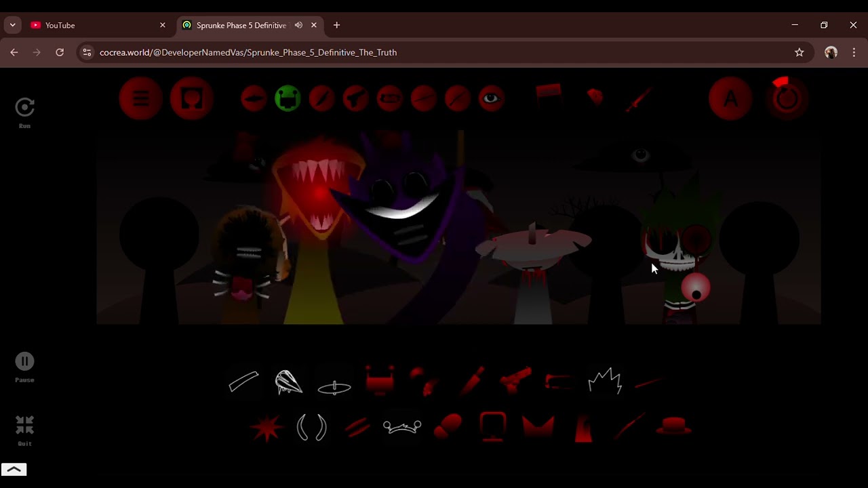Click the green-haired skull-faced character
The image size is (868, 488).
pos(678,251)
